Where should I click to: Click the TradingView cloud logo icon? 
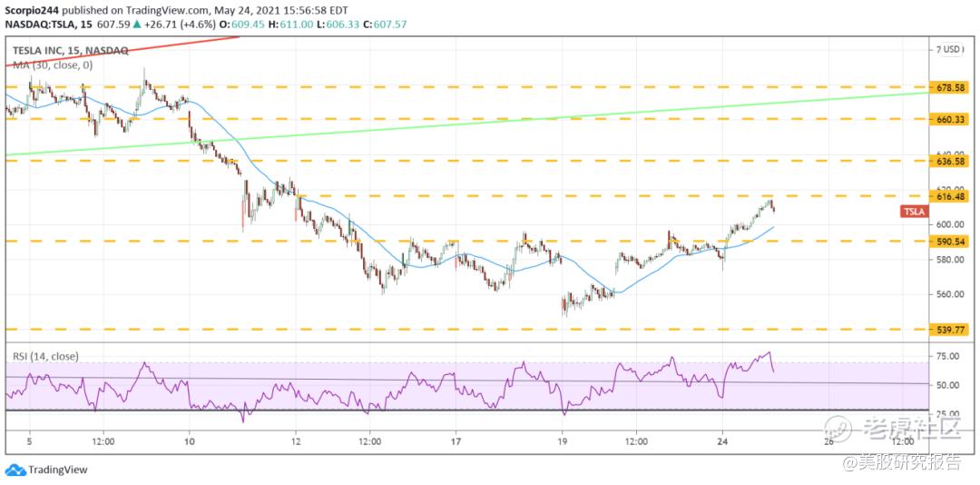coord(15,470)
